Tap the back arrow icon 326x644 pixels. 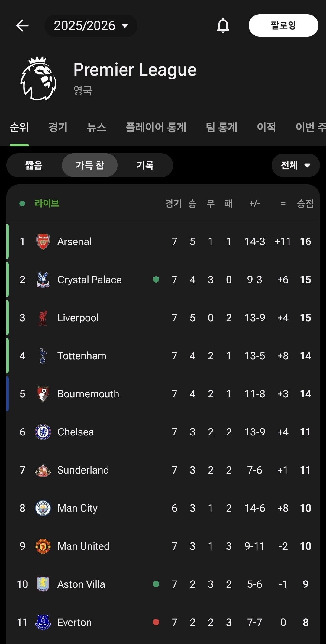pos(22,26)
